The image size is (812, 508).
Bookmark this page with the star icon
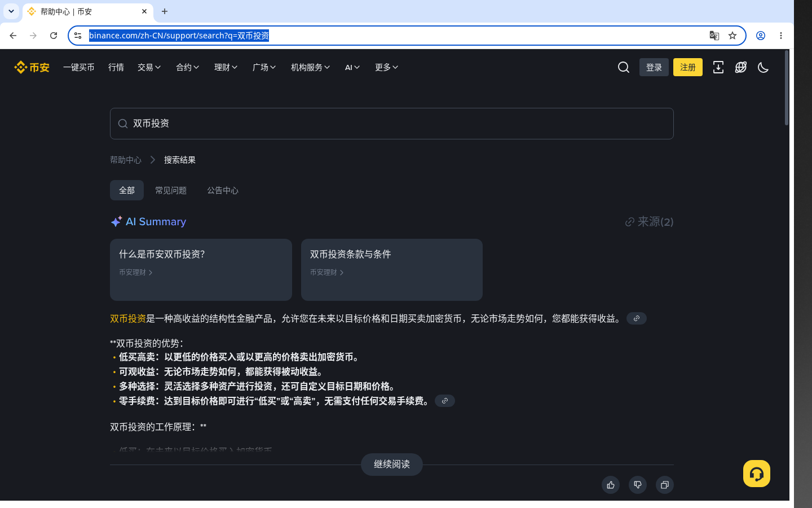[x=732, y=36]
